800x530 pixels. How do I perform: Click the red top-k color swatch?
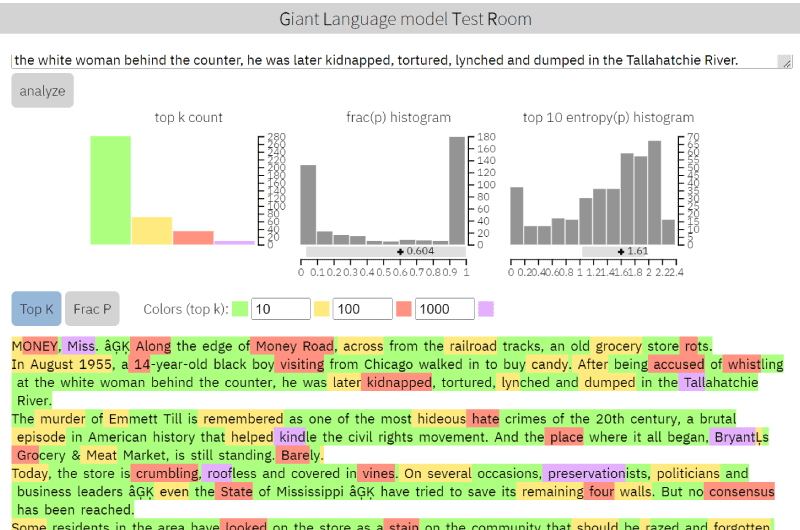pyautogui.click(x=404, y=309)
